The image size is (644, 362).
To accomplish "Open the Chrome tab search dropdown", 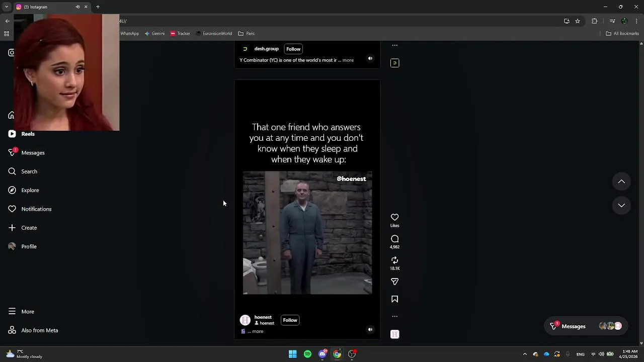I will click(7, 7).
